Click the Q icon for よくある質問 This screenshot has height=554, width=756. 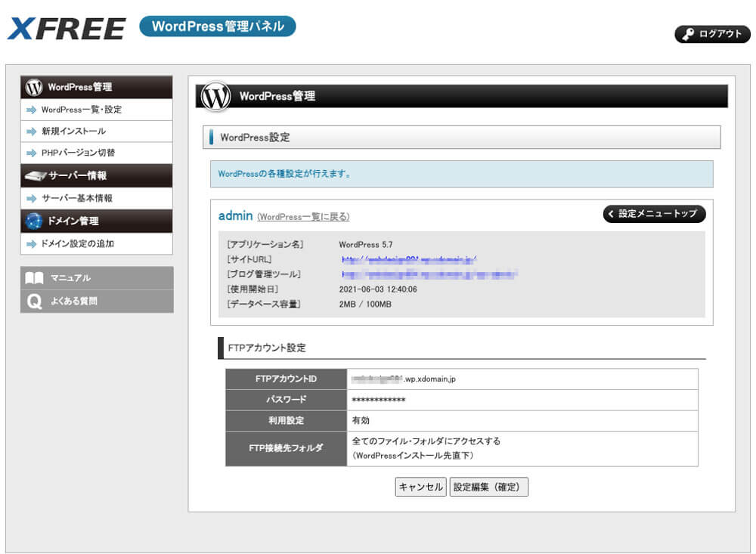coord(35,302)
